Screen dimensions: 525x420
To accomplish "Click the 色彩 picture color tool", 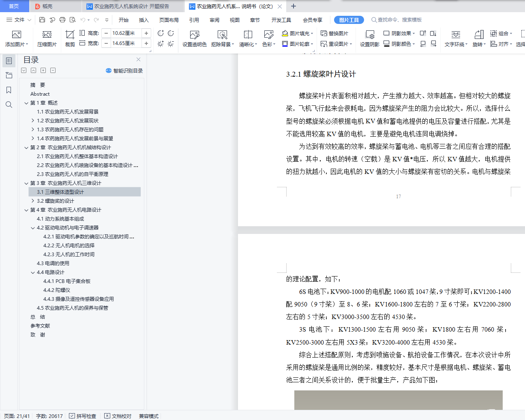I will 269,39.
